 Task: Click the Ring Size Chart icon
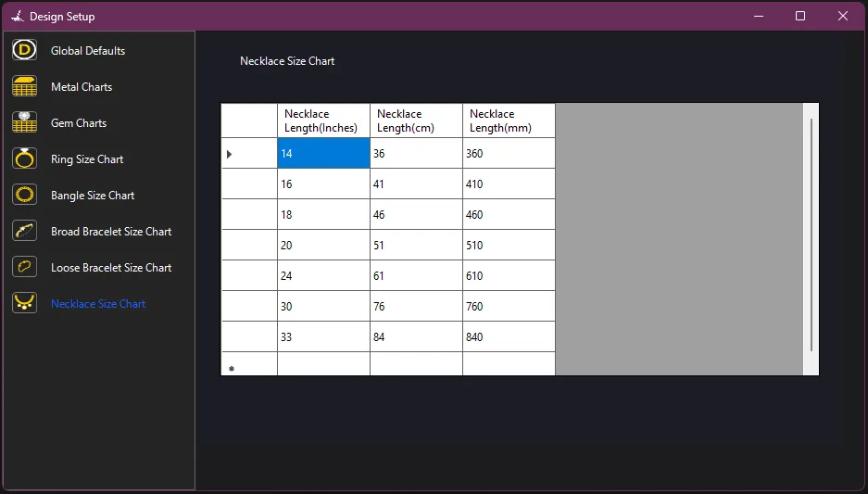pos(25,158)
